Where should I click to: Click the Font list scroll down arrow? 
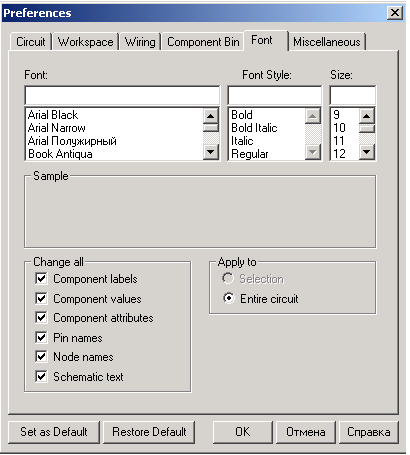(x=210, y=152)
